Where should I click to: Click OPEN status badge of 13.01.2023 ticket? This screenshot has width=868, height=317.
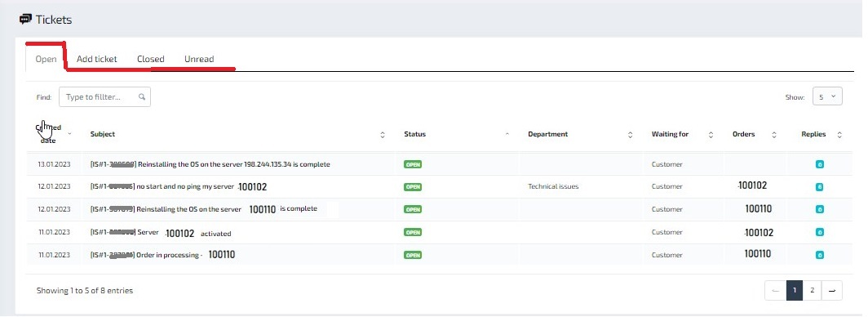(413, 164)
